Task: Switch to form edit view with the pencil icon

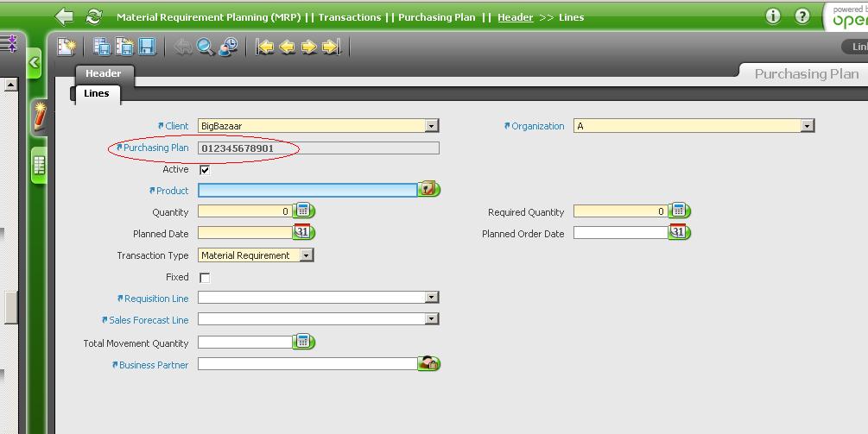Action: [x=40, y=116]
